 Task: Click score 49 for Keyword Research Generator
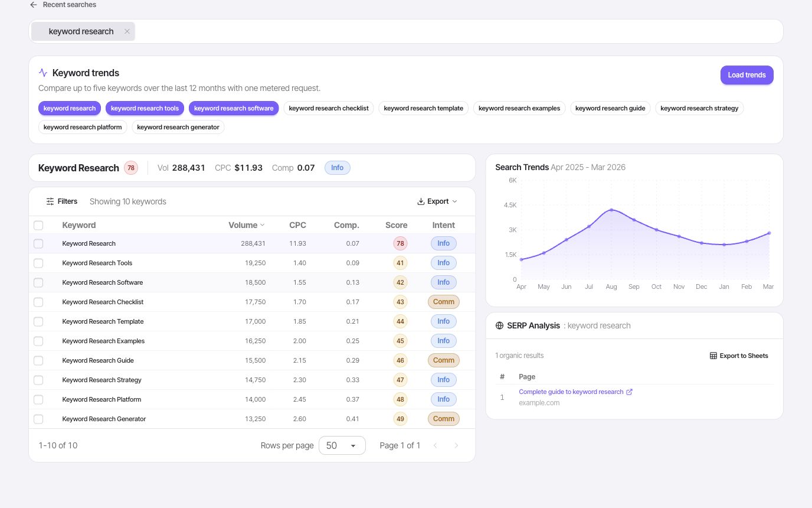[401, 419]
